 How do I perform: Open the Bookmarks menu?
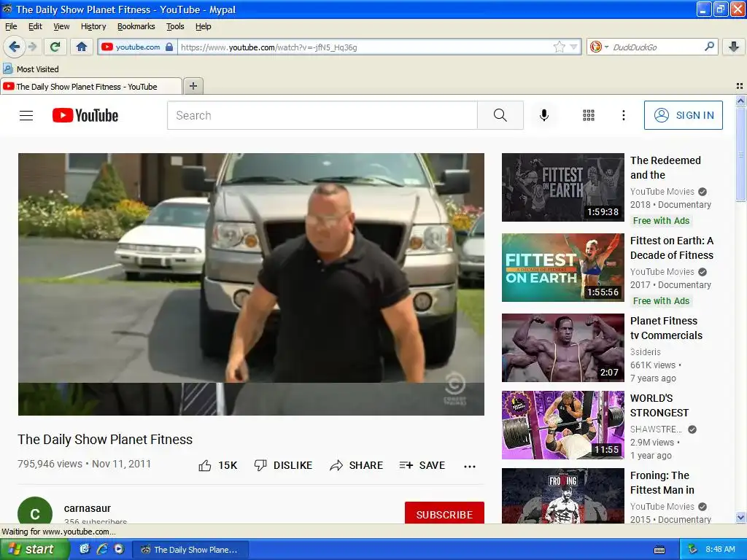pos(136,26)
